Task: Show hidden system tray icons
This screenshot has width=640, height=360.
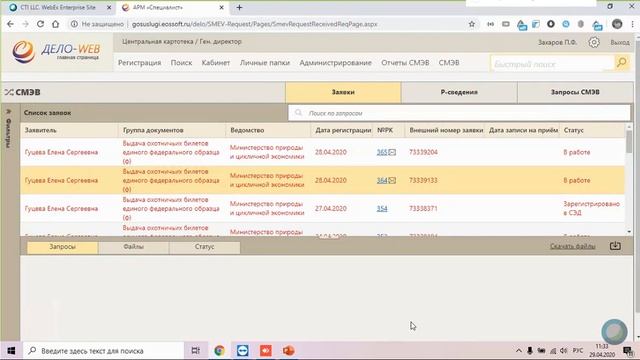Action: click(x=518, y=351)
